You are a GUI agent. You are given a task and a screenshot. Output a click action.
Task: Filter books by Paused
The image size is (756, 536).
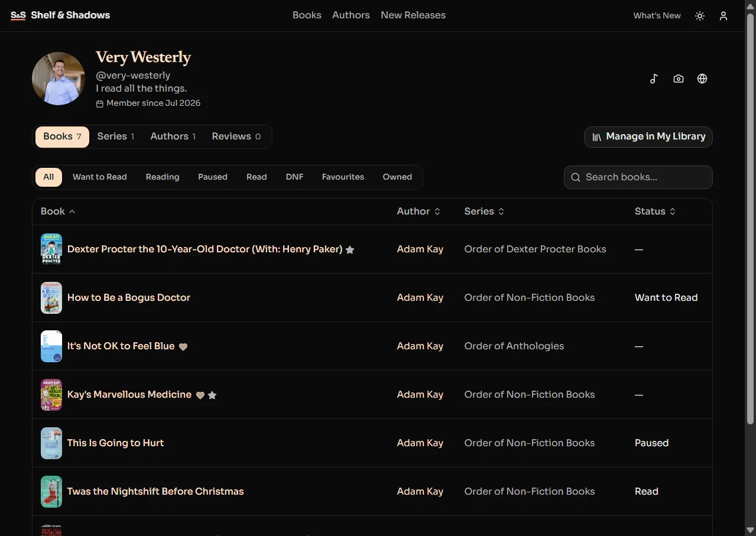[213, 177]
